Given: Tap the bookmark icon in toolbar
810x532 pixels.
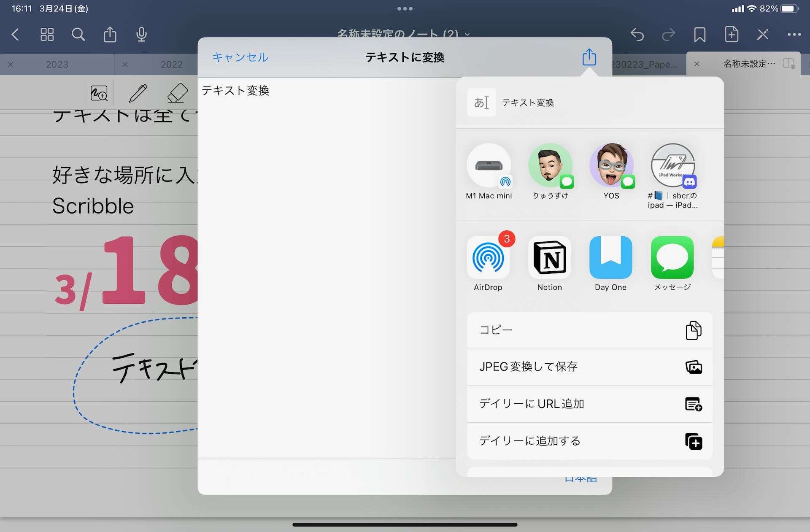Looking at the screenshot, I should tap(699, 35).
